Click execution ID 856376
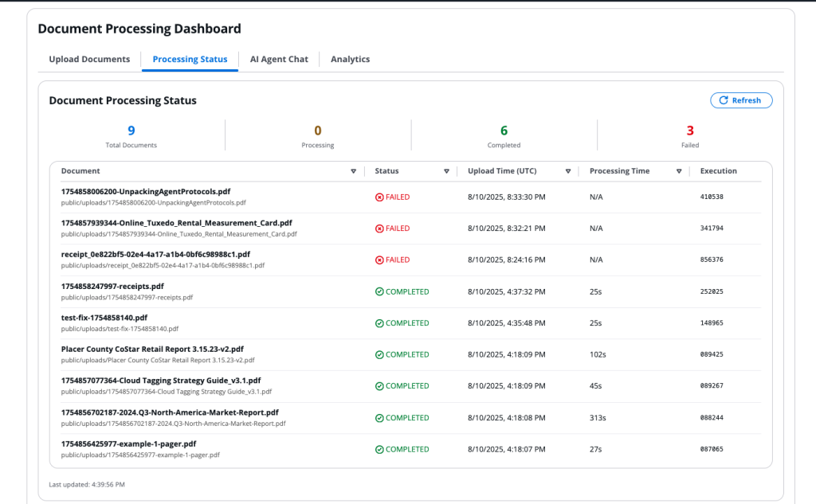The width and height of the screenshot is (816, 504). click(712, 260)
